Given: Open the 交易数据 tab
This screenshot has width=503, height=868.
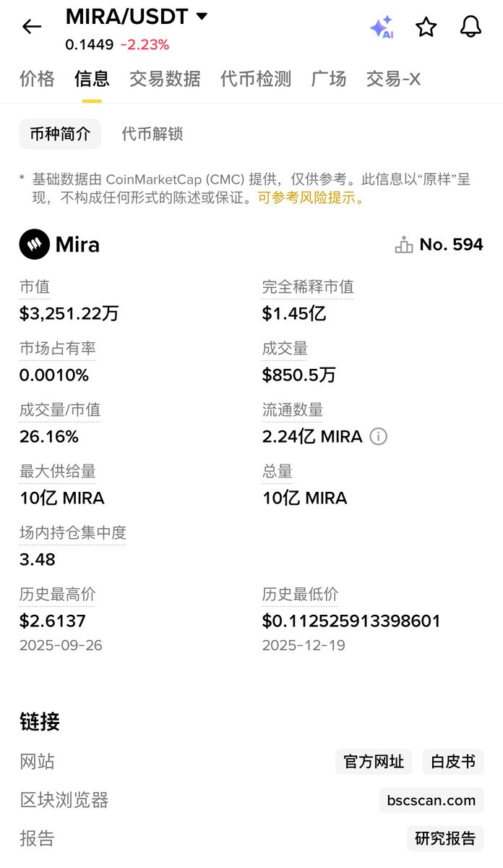Looking at the screenshot, I should (165, 79).
